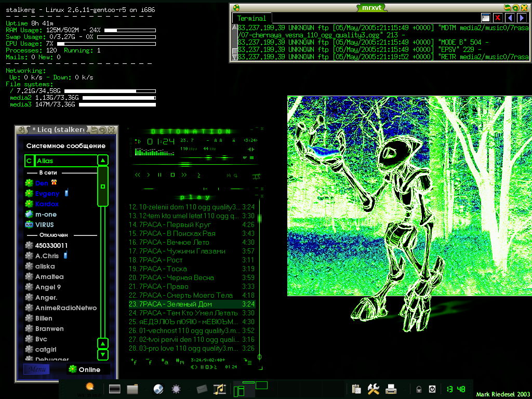Select playlist track "03-pro love 110 ogg"
Screen dimensions: 532x399
click(x=191, y=348)
